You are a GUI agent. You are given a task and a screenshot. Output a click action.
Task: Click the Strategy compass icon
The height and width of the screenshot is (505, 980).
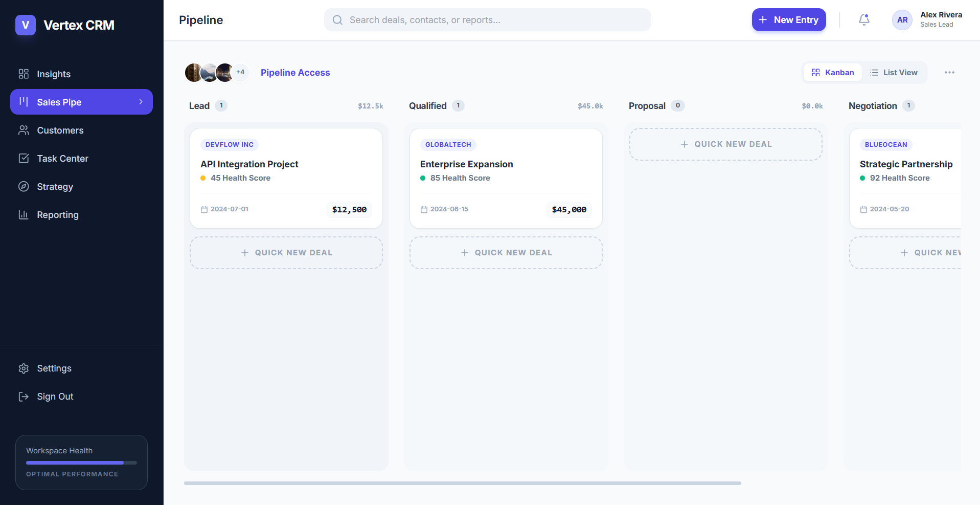[24, 186]
